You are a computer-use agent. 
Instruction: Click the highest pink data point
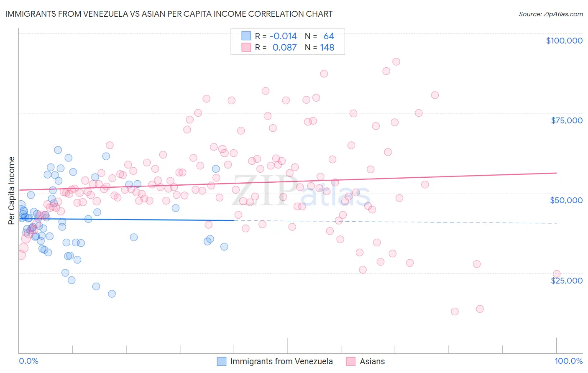[x=396, y=62]
